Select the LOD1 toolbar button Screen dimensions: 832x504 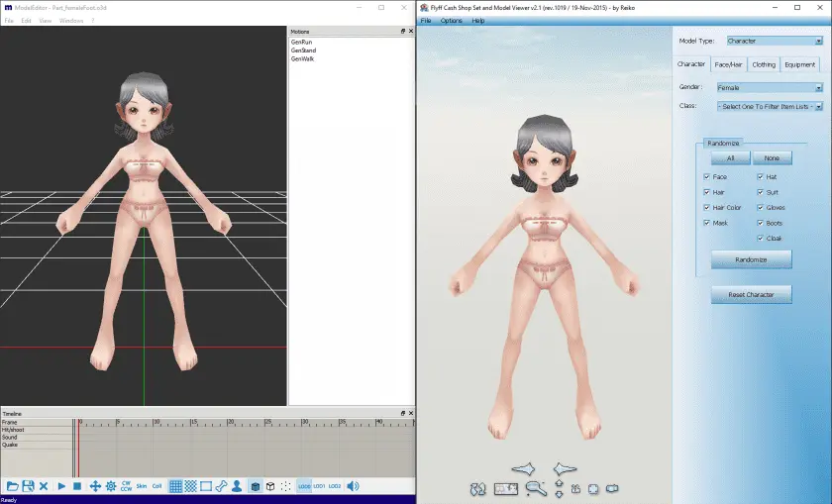point(319,486)
